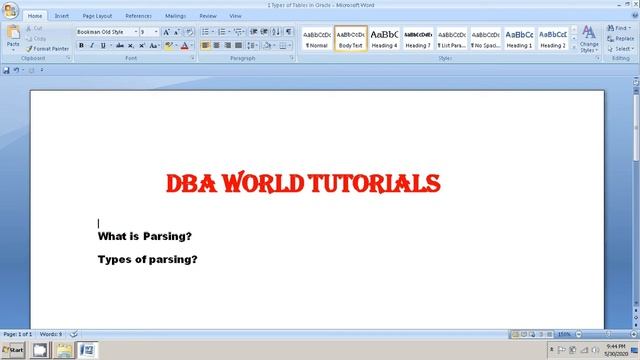The height and width of the screenshot is (360, 640).
Task: Open the Page Layout ribbon tab
Action: tap(97, 16)
